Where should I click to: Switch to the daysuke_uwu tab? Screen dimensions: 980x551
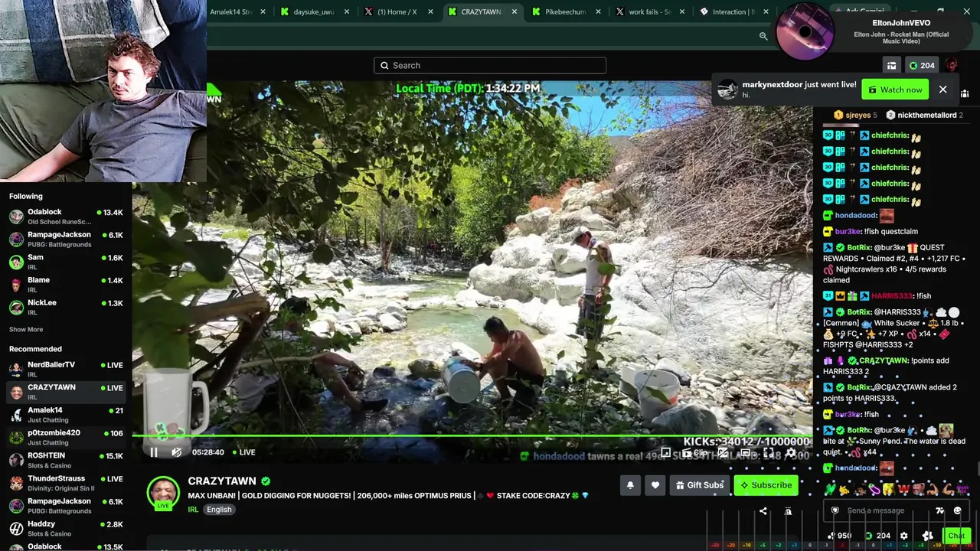click(x=315, y=11)
